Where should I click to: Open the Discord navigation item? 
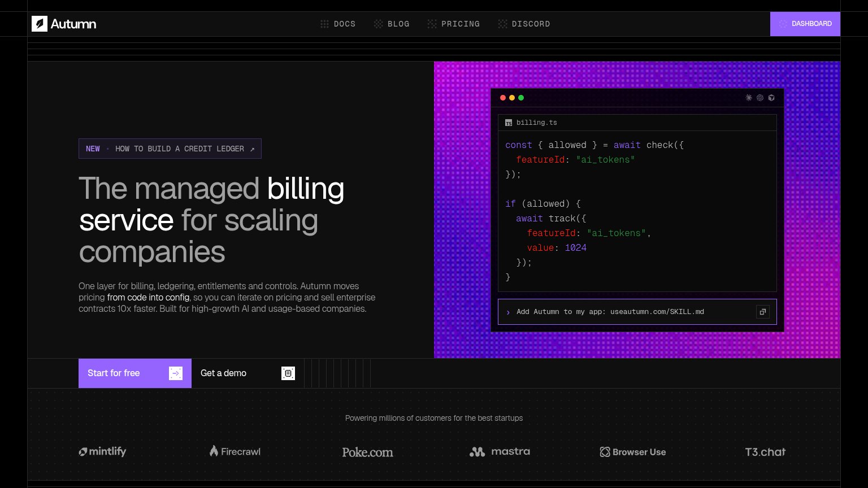click(x=524, y=24)
